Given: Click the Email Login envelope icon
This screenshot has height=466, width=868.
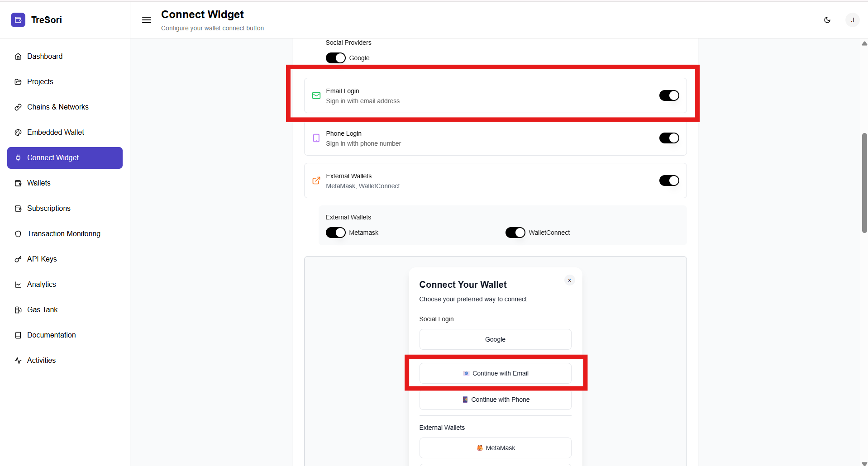Looking at the screenshot, I should click(316, 95).
